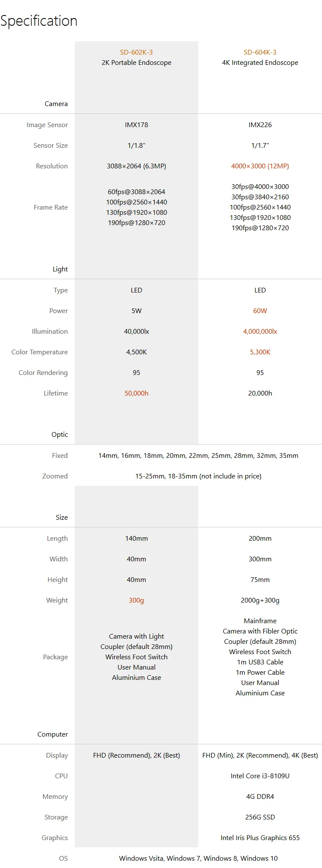Click the Computer section header

click(52, 734)
